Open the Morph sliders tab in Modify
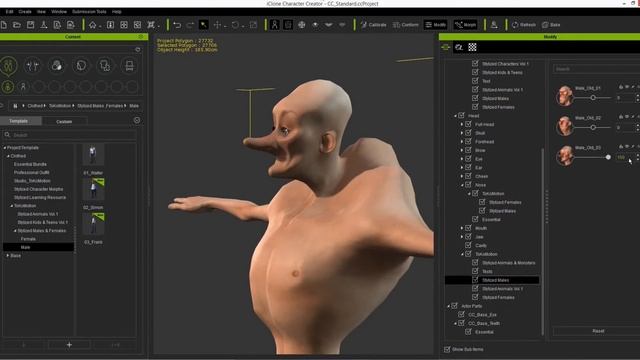 [x=445, y=47]
